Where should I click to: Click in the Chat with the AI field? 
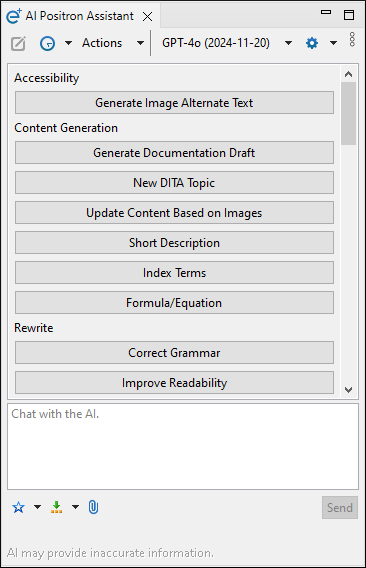coord(183,447)
